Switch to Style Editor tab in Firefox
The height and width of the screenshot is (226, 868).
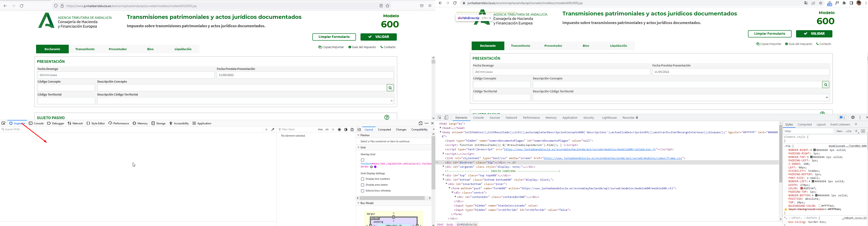[x=96, y=124]
